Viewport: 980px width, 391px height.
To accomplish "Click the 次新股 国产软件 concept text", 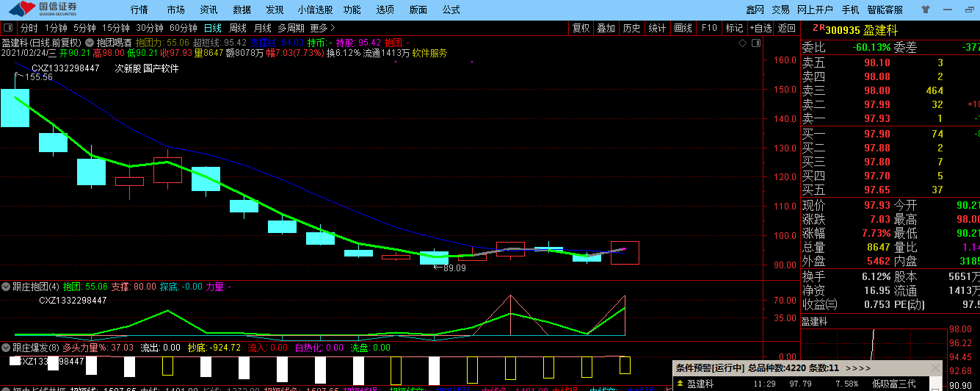I will point(147,68).
